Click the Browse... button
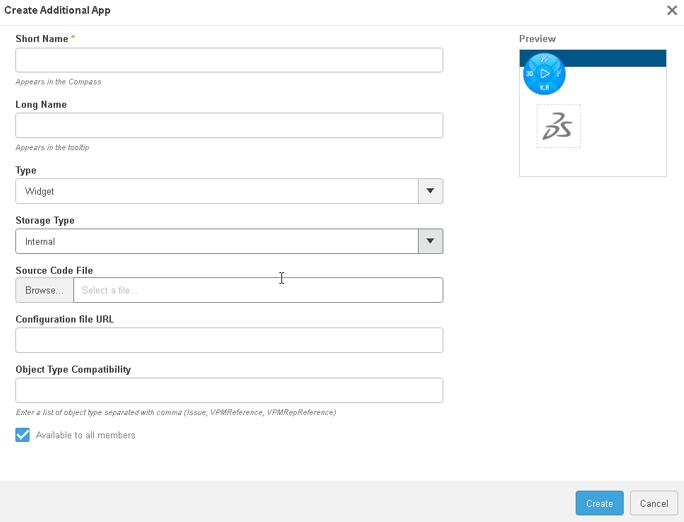This screenshot has width=684, height=522. point(44,290)
